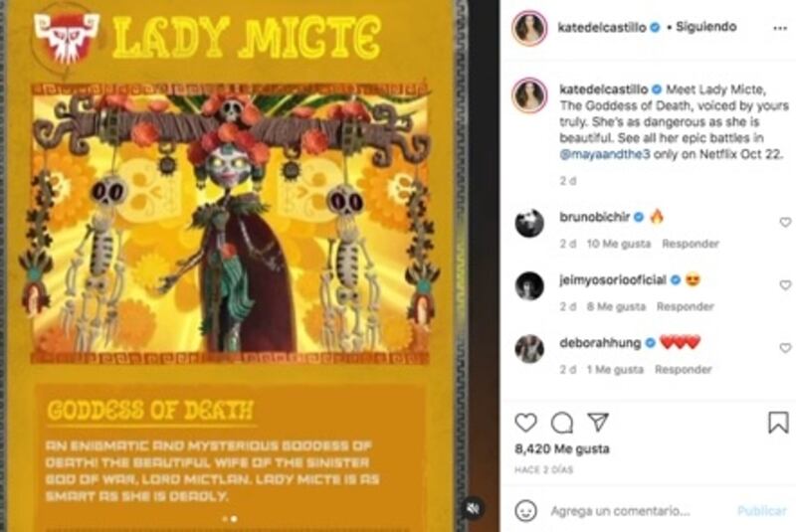Like deborahhung's heart comment
796x532 pixels.
tap(785, 348)
